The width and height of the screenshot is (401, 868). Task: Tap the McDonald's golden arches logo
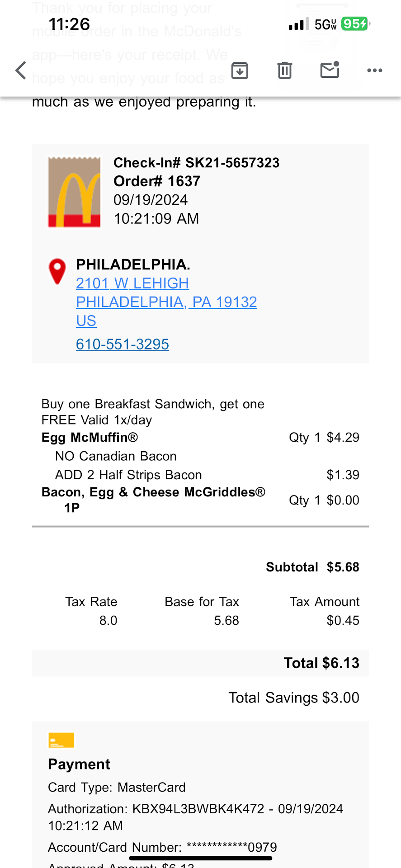pos(75,192)
